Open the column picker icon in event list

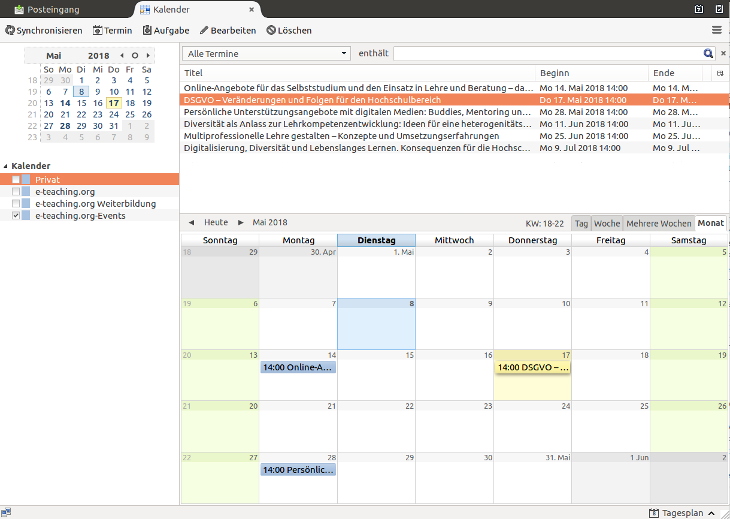click(x=720, y=73)
